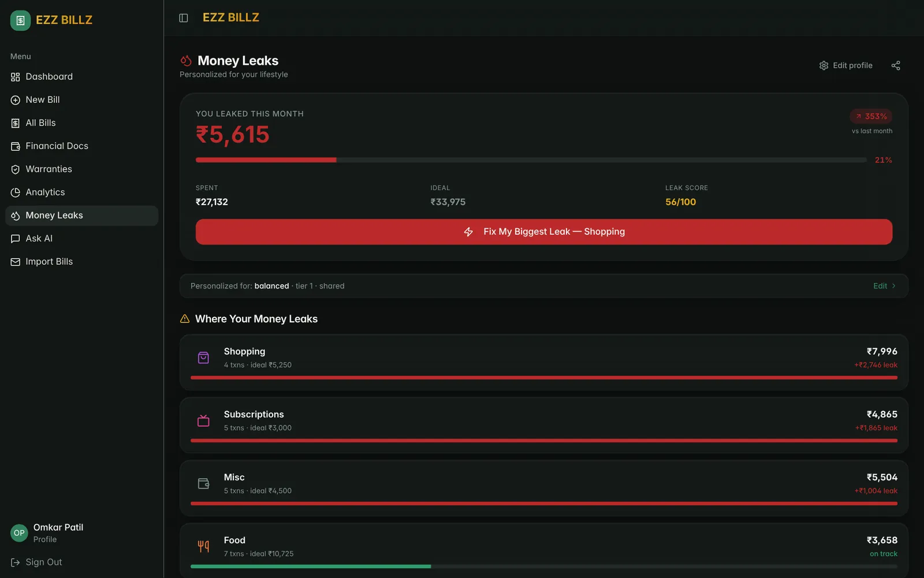Click the gear icon beside Edit profile
Viewport: 924px width, 578px height.
point(824,65)
